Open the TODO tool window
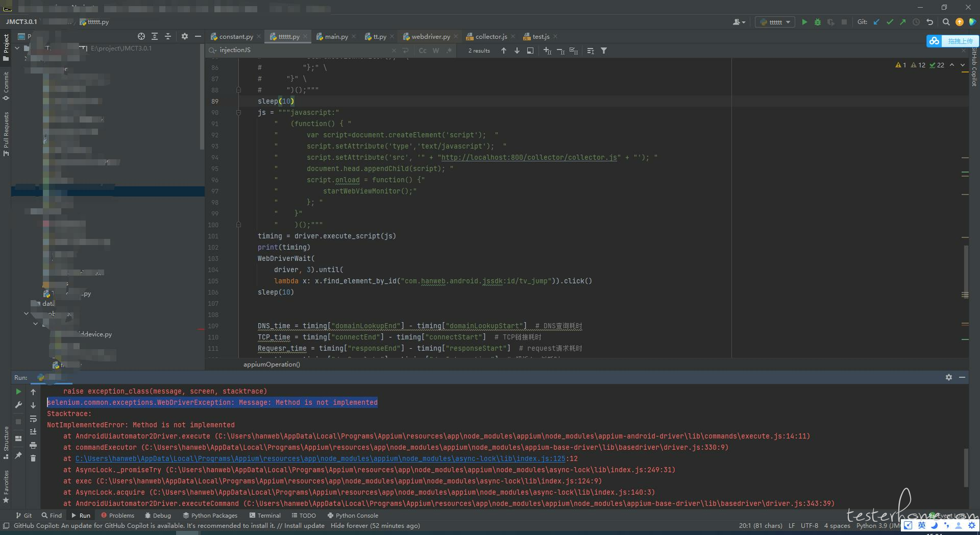The image size is (980, 535). pyautogui.click(x=303, y=516)
